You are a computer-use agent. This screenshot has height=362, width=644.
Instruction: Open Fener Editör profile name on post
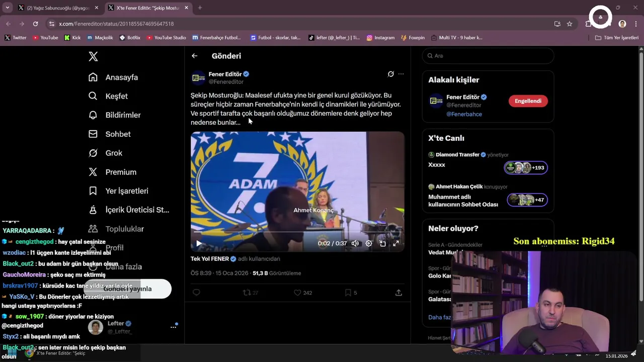click(x=225, y=74)
